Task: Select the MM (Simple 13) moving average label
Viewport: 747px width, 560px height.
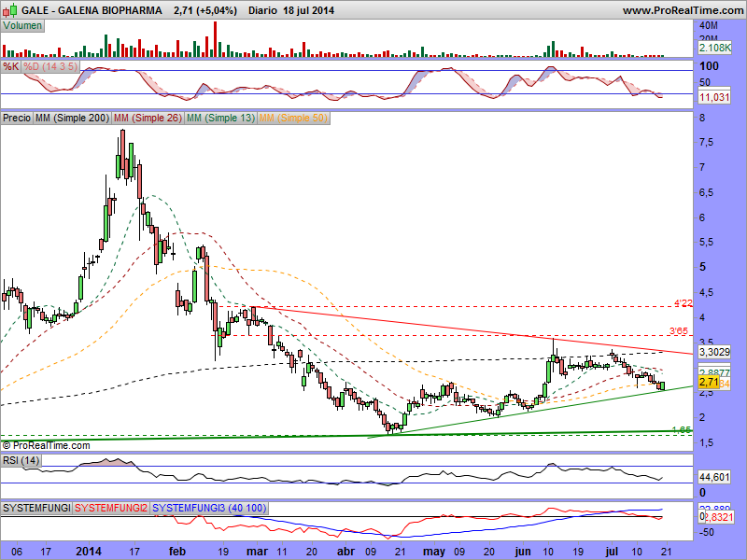Action: [x=220, y=118]
